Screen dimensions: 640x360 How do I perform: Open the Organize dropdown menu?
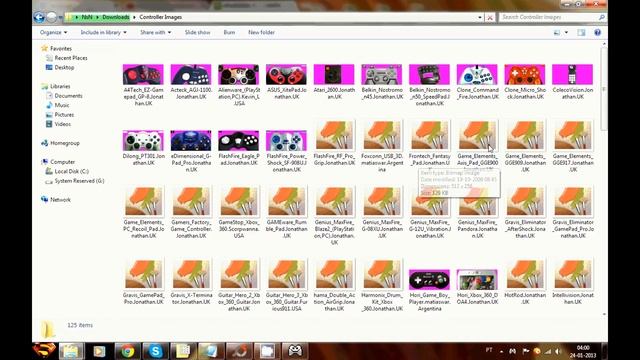(x=53, y=32)
